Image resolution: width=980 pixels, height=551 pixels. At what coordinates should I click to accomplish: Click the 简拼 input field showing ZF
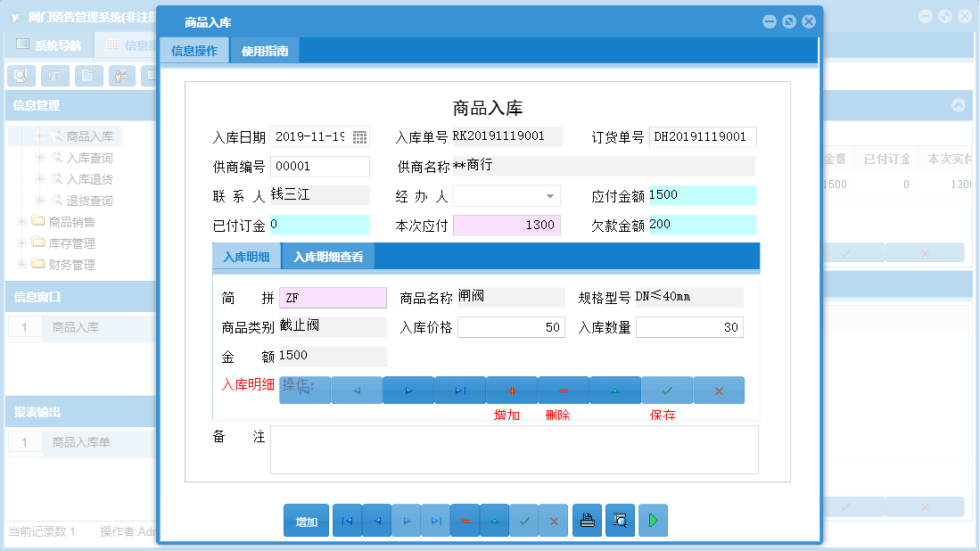click(333, 297)
